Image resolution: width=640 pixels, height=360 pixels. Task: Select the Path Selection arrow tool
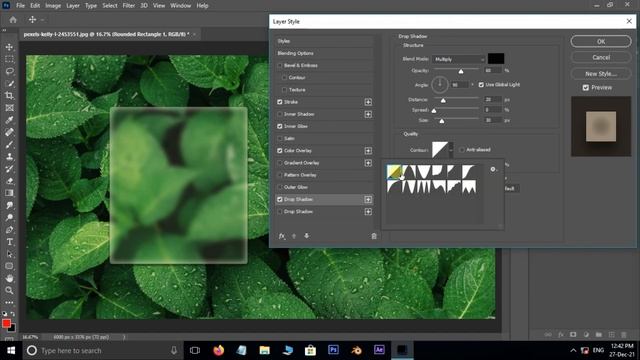(9, 254)
